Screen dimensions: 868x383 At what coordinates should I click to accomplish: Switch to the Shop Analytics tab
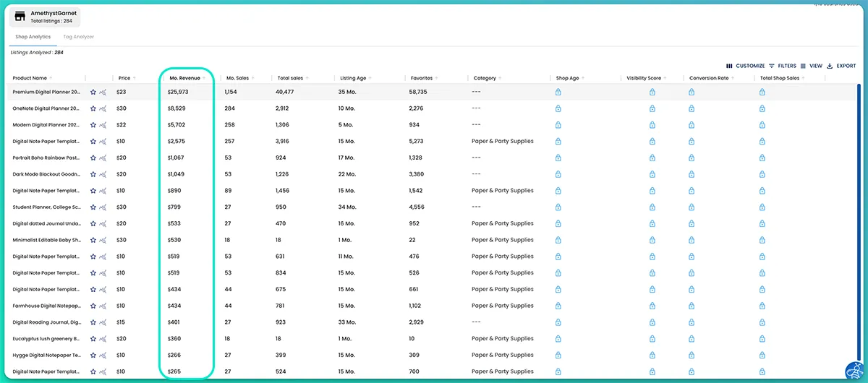click(x=33, y=37)
